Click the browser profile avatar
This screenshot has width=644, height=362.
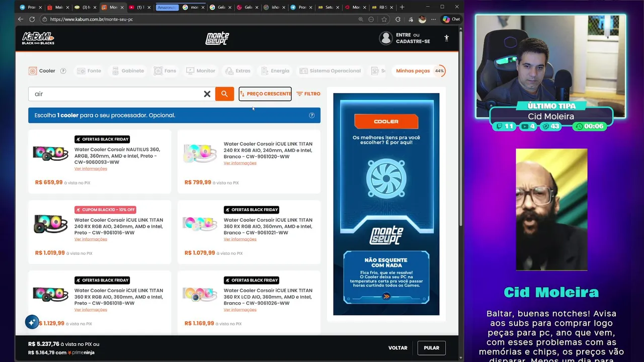click(x=422, y=19)
